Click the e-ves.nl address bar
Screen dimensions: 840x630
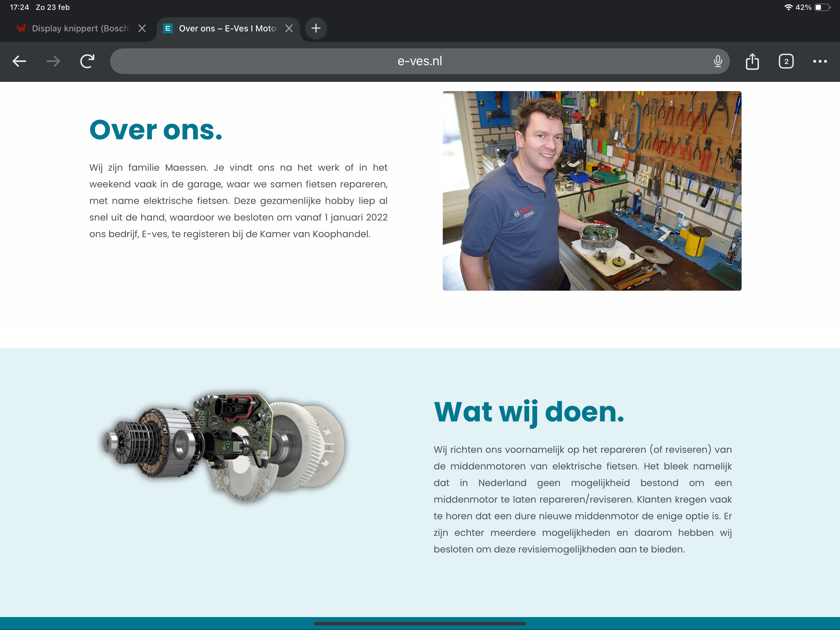pos(419,61)
